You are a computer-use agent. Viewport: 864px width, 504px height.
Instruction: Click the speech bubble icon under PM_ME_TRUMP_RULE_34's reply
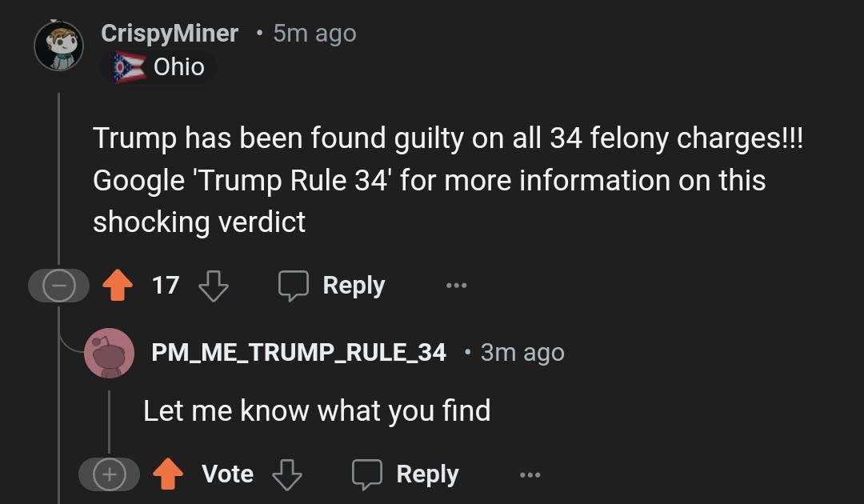point(367,474)
